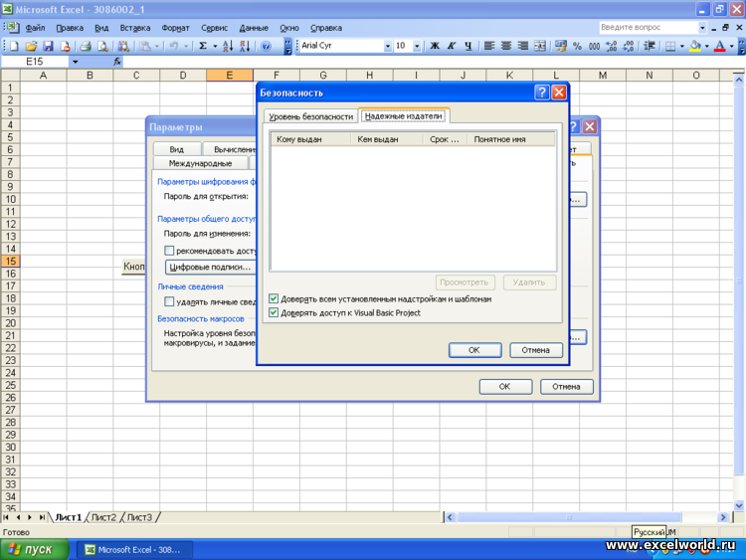The height and width of the screenshot is (560, 746).
Task: Save the workbook with the floppy icon
Action: [48, 46]
